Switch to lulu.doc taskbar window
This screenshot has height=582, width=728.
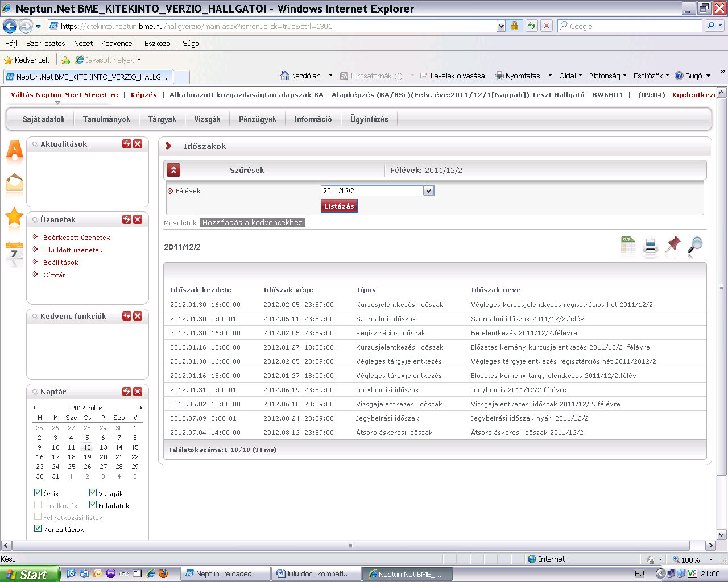(316, 573)
